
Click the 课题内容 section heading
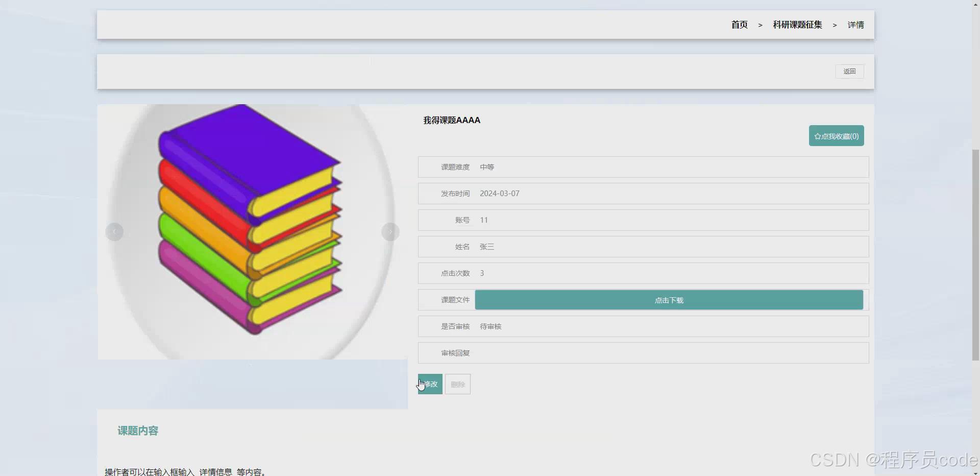[x=138, y=431]
